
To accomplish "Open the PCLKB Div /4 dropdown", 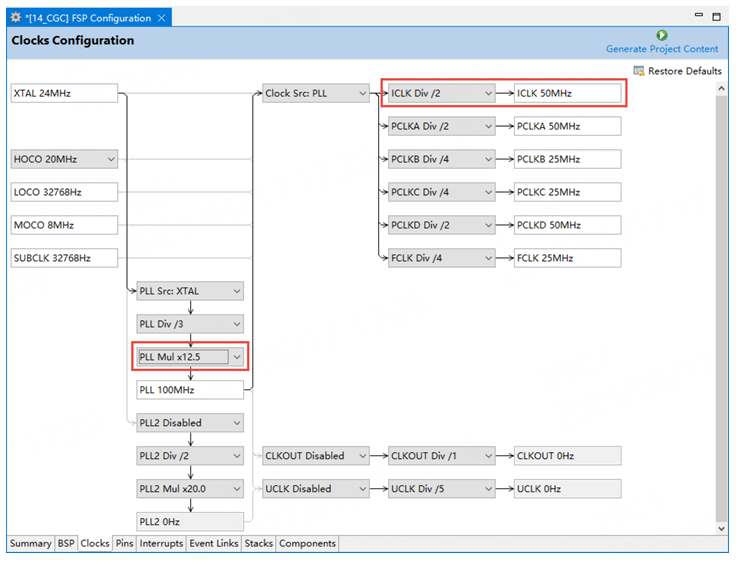I will tap(441, 159).
